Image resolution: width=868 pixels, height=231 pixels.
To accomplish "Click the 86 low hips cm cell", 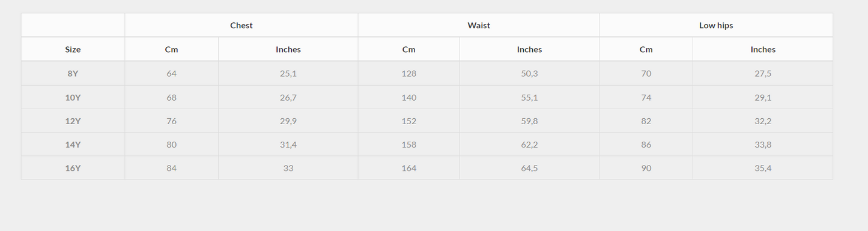I will [646, 145].
